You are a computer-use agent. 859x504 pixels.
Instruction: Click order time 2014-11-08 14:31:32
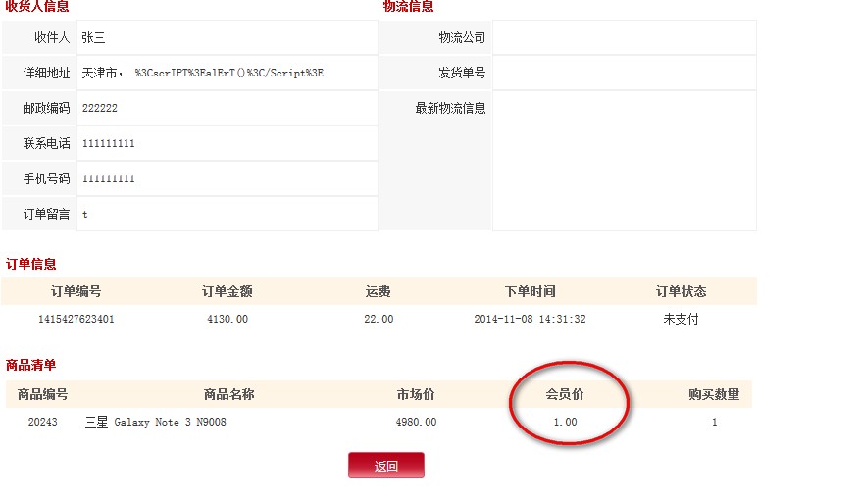[530, 319]
